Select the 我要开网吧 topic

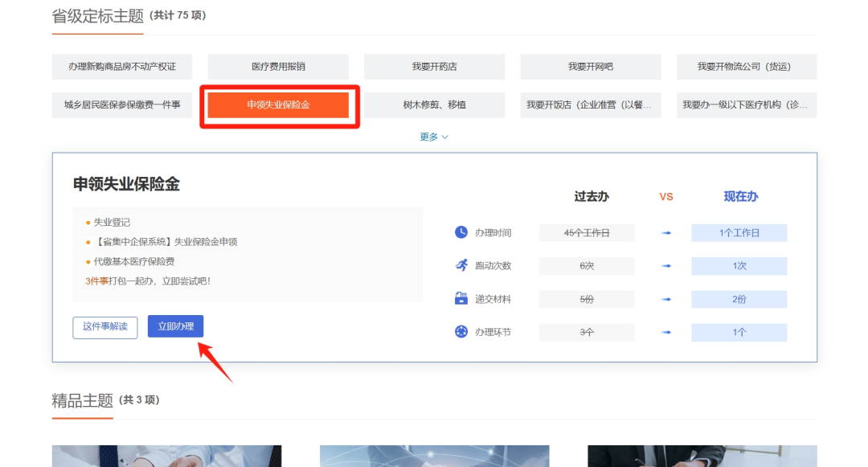coord(590,67)
